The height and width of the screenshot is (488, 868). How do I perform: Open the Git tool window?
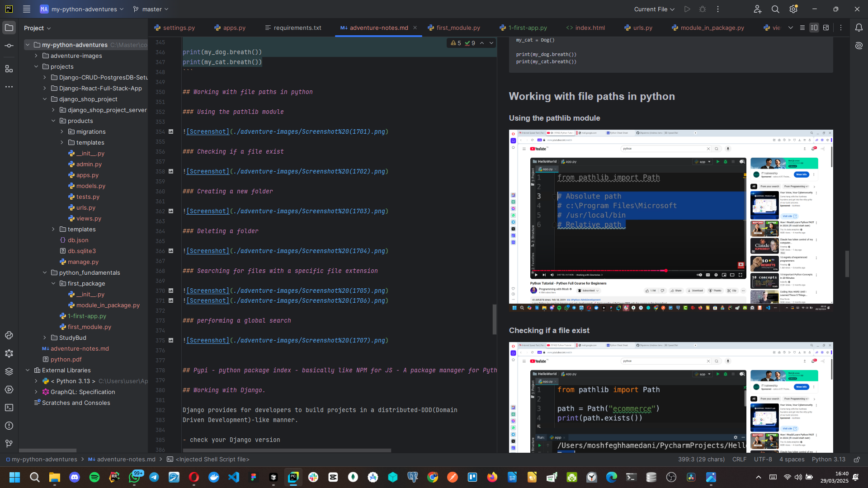click(9, 444)
